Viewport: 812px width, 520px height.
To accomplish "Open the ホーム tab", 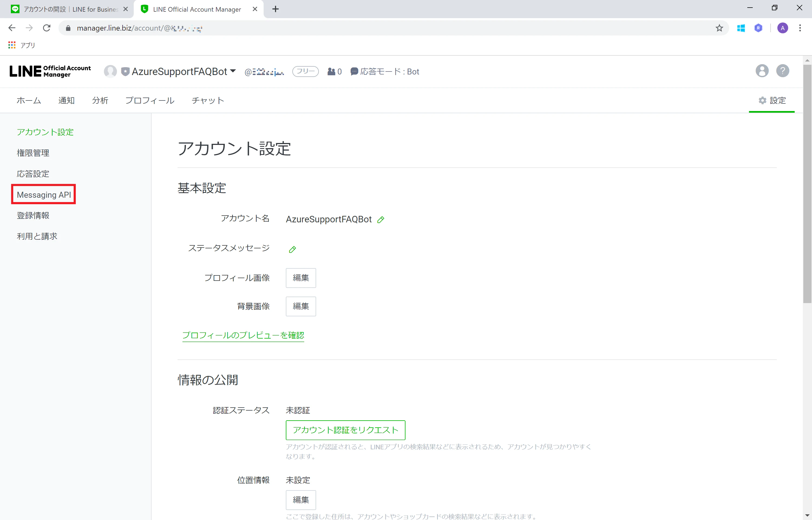I will (29, 100).
